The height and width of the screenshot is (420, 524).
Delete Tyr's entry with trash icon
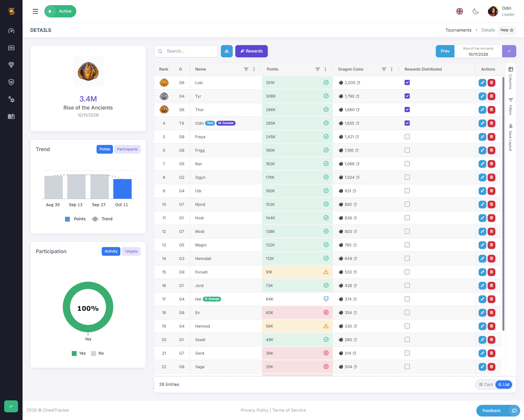click(491, 96)
